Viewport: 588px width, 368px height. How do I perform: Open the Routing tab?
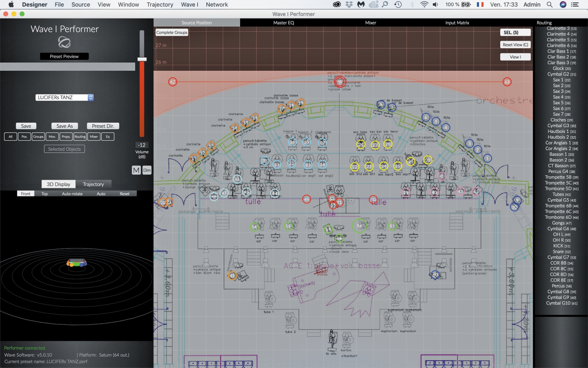click(x=544, y=23)
